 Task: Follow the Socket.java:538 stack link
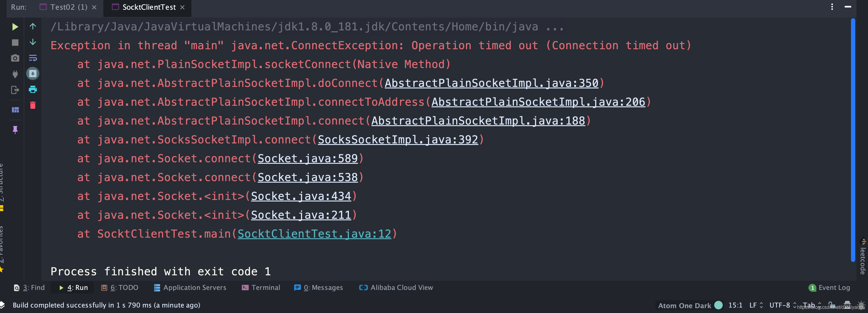[x=308, y=177]
